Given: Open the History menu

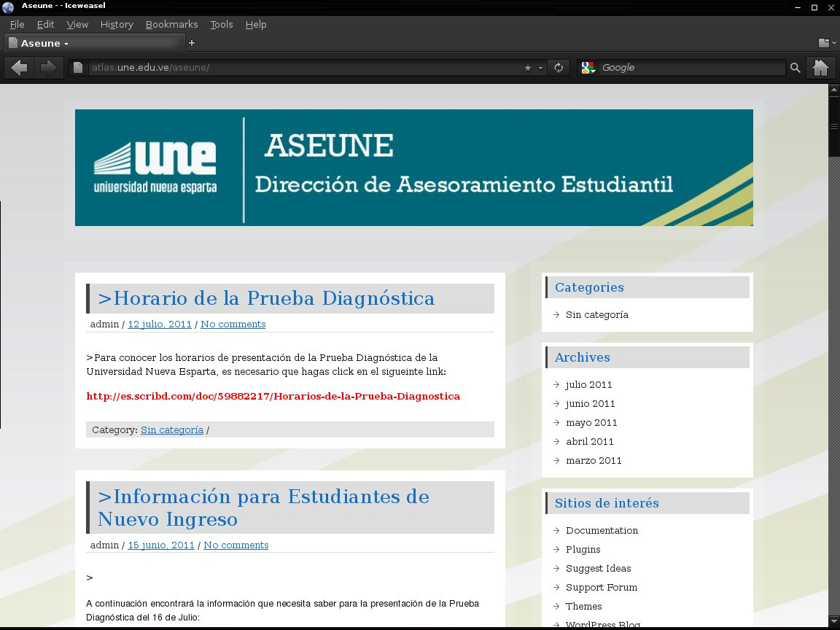Looking at the screenshot, I should point(117,24).
